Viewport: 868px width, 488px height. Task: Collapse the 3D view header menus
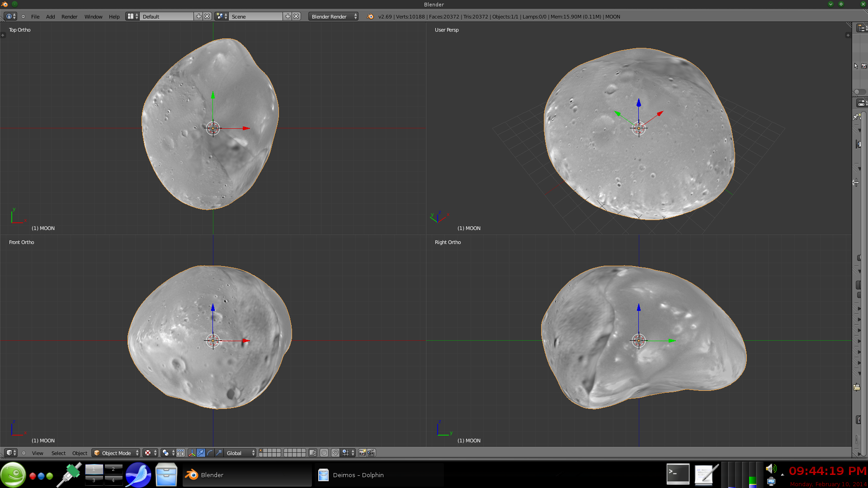(x=24, y=453)
